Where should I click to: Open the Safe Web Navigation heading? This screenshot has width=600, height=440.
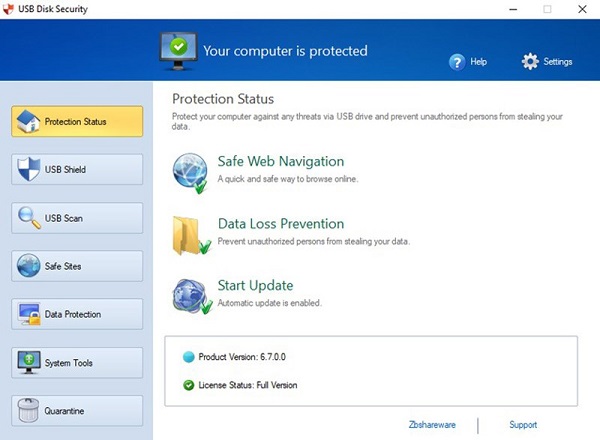click(x=281, y=161)
